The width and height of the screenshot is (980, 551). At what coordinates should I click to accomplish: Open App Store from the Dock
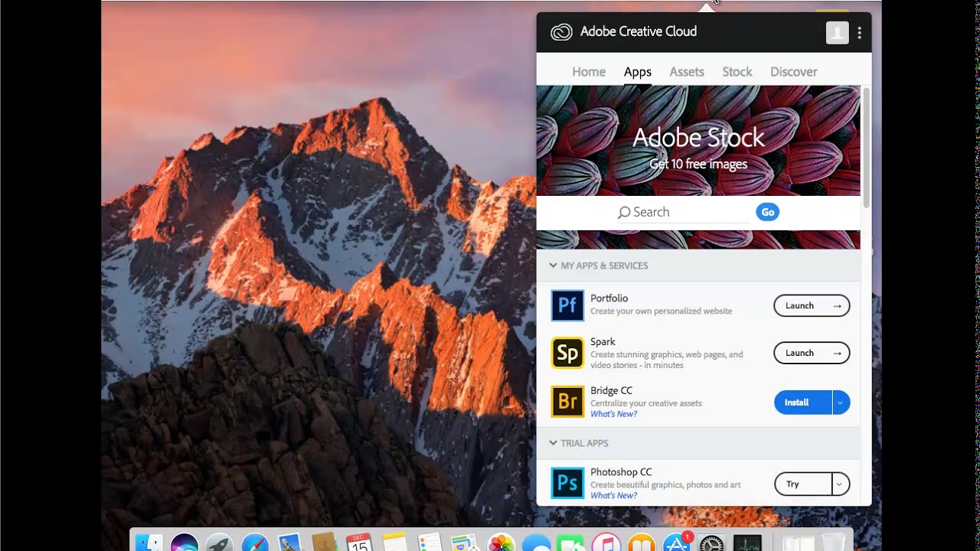pyautogui.click(x=677, y=542)
